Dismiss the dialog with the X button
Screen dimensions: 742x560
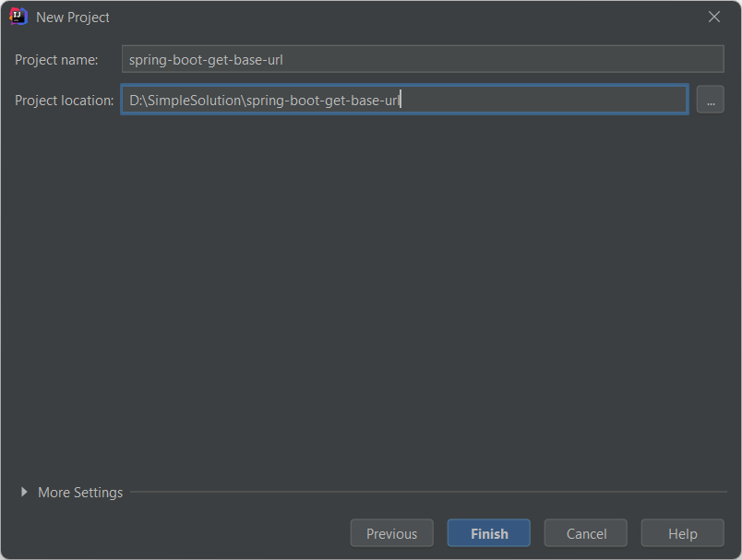tap(715, 17)
